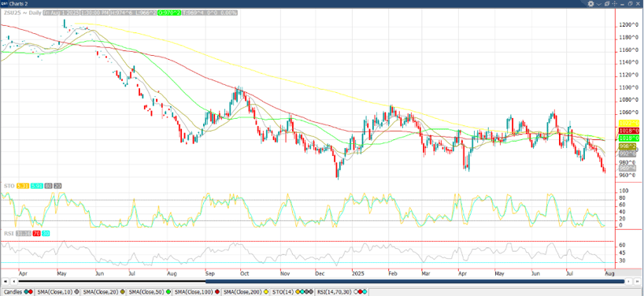Click the four-arrow move icon
Image resolution: width=644 pixels, height=296 pixels.
coord(614,4)
